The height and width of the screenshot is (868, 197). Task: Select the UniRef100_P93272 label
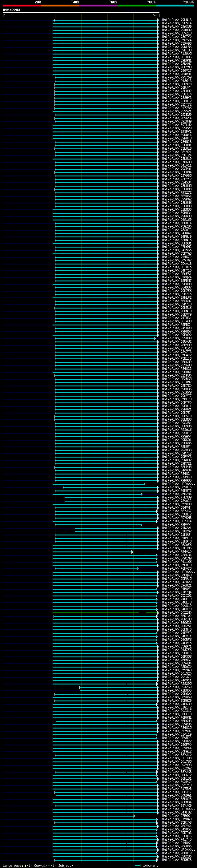[176, 192]
